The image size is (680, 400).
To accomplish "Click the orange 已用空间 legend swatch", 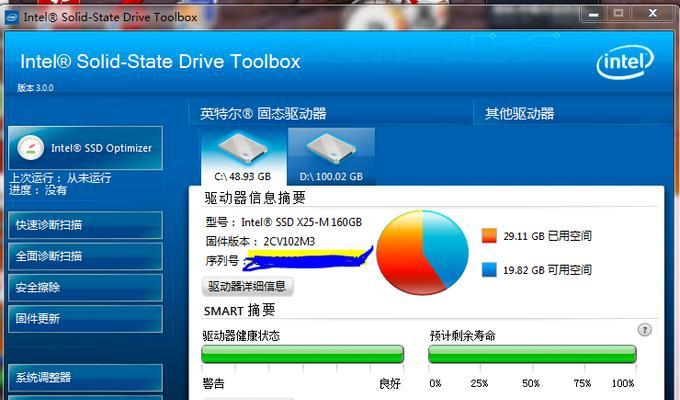I will [x=489, y=236].
